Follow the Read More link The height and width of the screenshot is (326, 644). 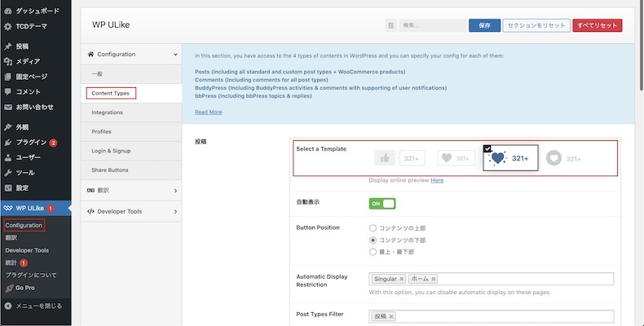point(208,112)
